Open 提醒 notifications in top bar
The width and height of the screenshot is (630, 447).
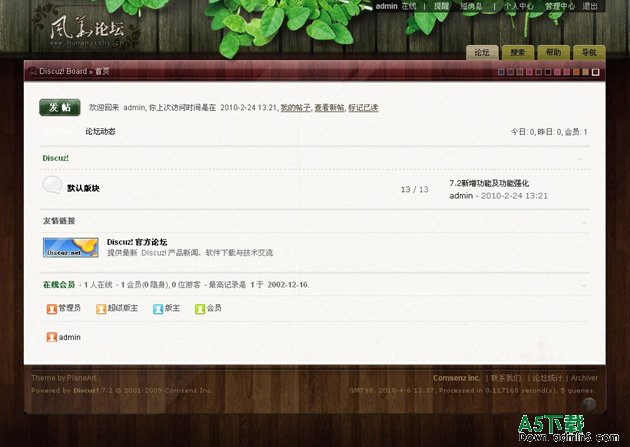[x=441, y=6]
